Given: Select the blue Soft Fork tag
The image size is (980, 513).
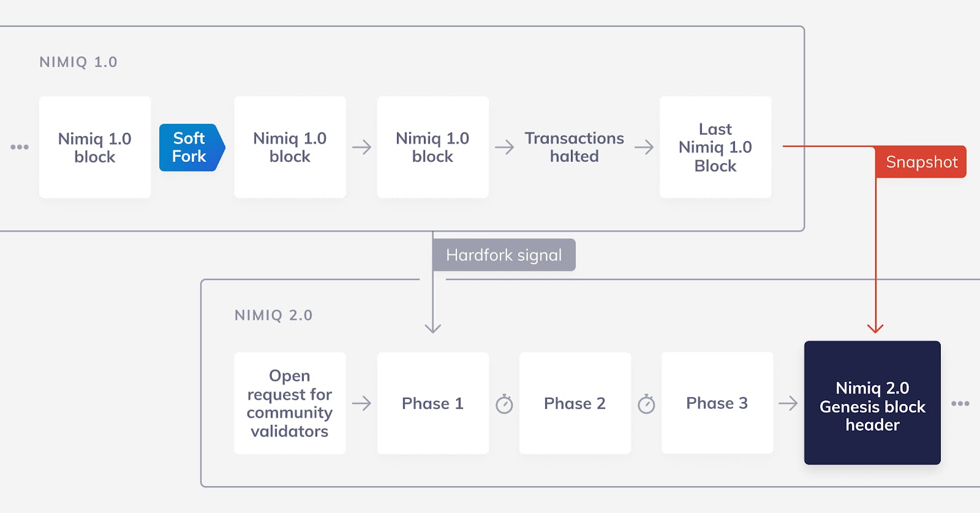Looking at the screenshot, I should click(190, 147).
